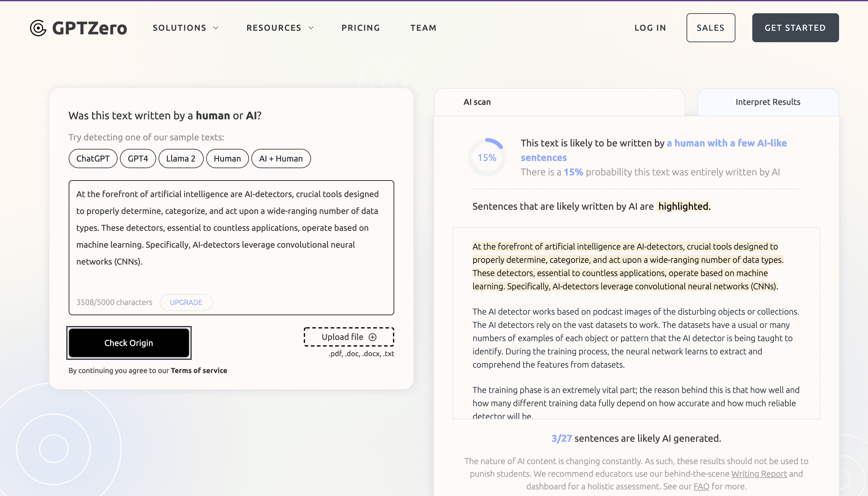Image resolution: width=868 pixels, height=496 pixels.
Task: Click the plus icon on Upload file
Action: pyautogui.click(x=373, y=337)
